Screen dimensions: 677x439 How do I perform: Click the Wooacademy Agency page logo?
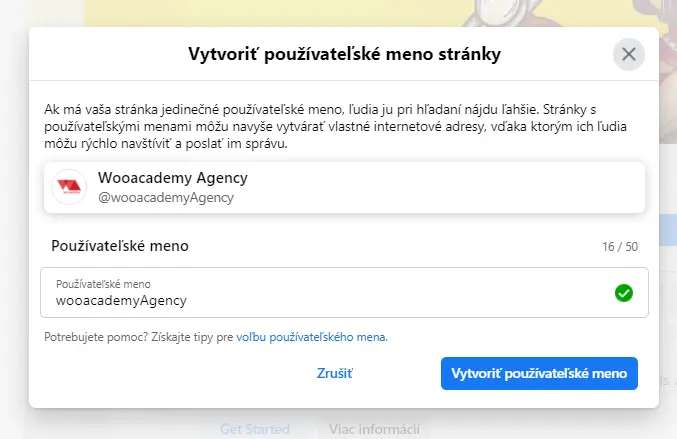69,187
